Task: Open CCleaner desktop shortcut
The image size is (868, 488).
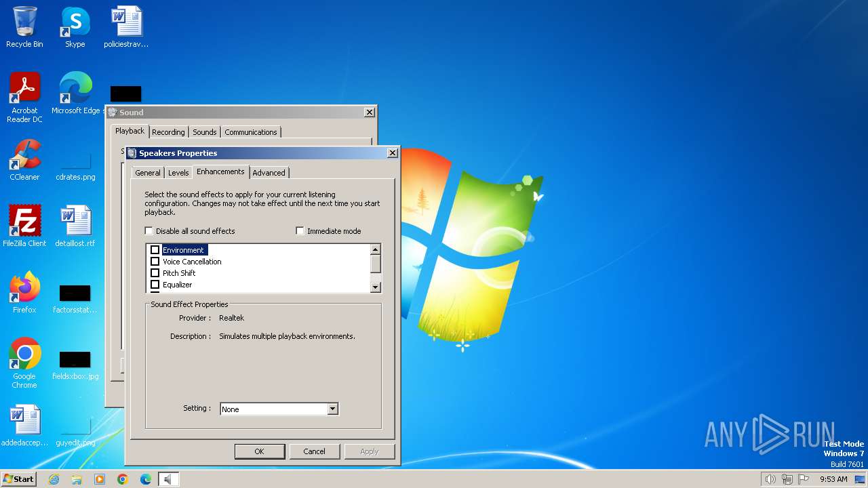Action: pyautogui.click(x=24, y=160)
